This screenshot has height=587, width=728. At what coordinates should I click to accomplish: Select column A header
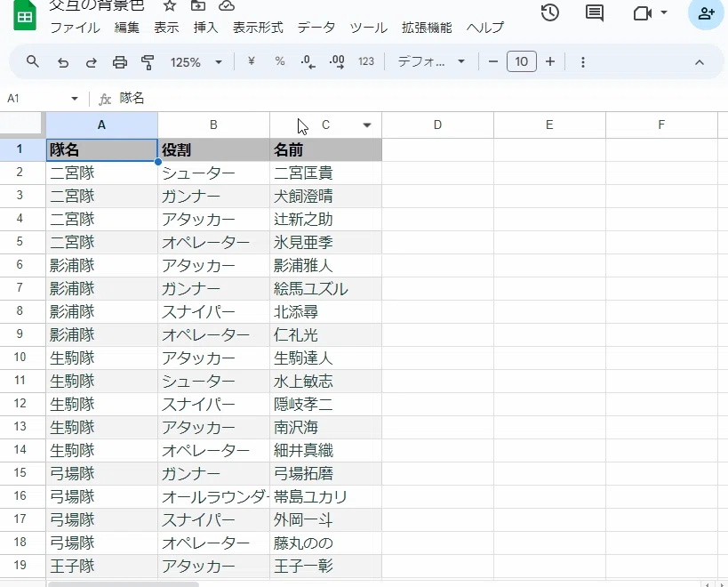pos(101,125)
